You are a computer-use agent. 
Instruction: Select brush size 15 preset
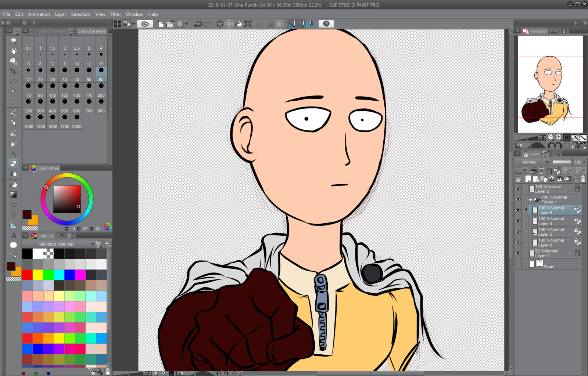(101, 59)
